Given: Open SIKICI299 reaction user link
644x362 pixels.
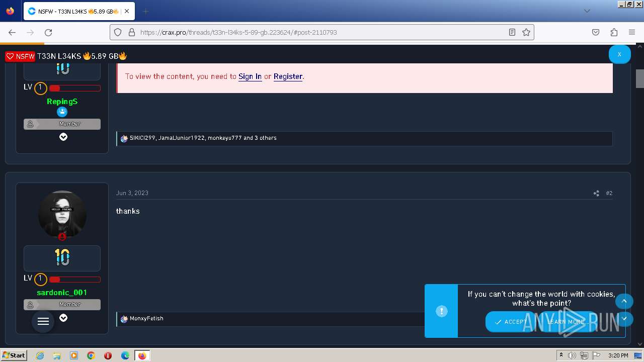Looking at the screenshot, I should [x=142, y=138].
